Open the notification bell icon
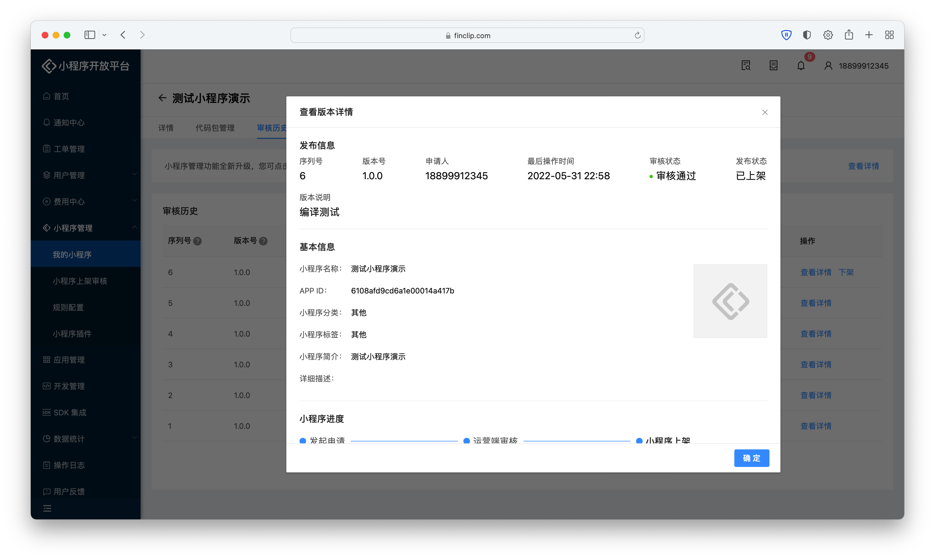This screenshot has width=935, height=560. [801, 66]
